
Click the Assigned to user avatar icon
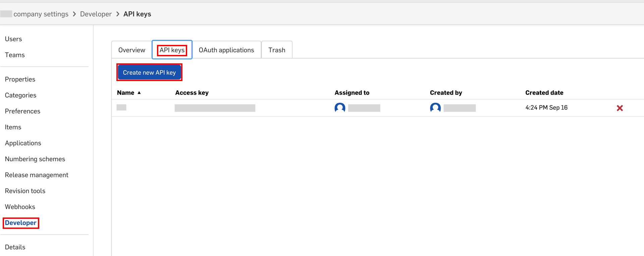(340, 108)
